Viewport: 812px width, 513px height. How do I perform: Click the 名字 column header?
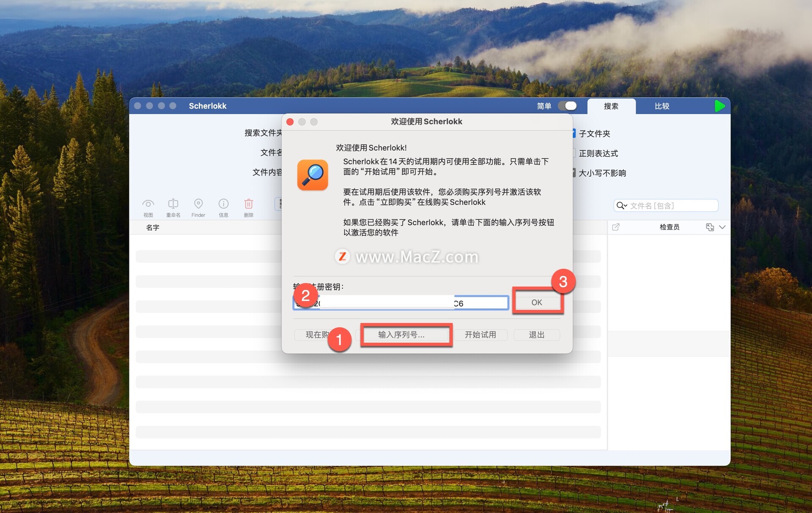(153, 228)
